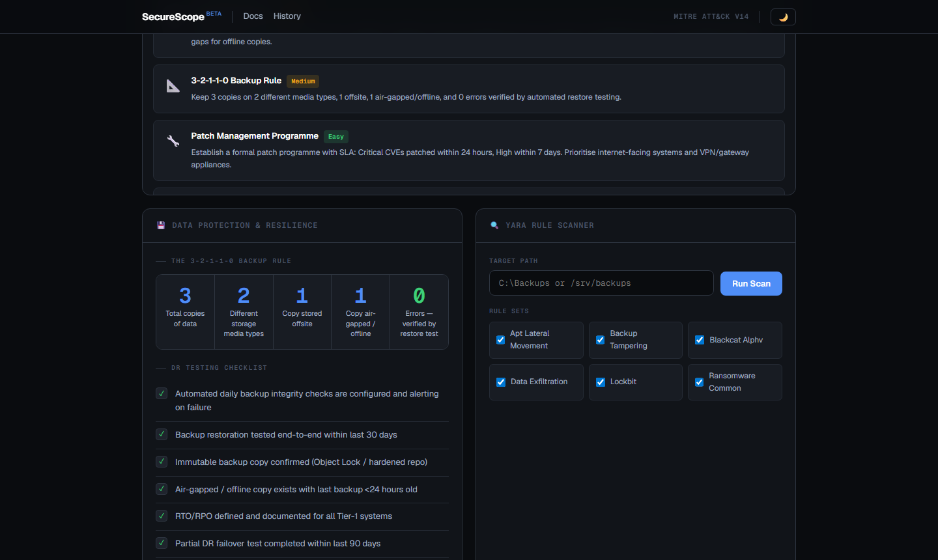Click the Data Protection & Resilience heading

click(245, 225)
